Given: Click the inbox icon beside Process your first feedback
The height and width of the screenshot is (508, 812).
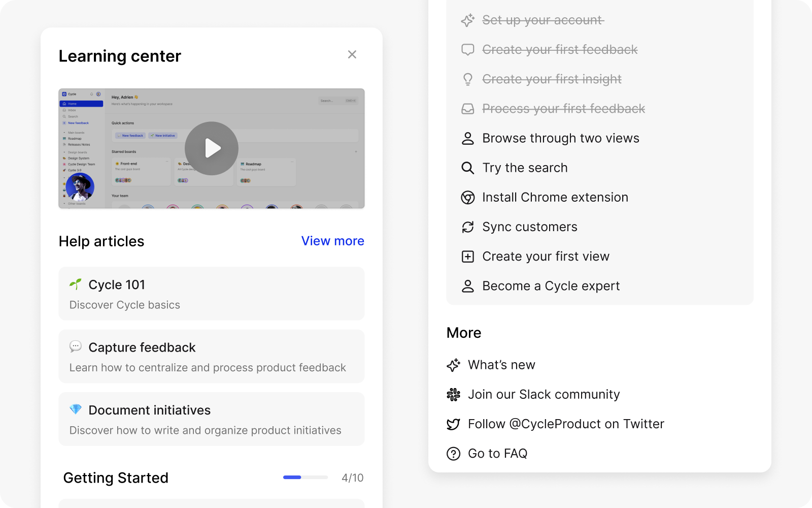Looking at the screenshot, I should point(467,109).
